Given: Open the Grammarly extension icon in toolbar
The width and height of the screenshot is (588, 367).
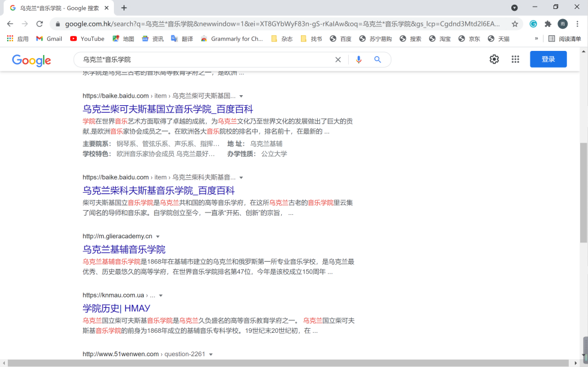Looking at the screenshot, I should [x=533, y=23].
